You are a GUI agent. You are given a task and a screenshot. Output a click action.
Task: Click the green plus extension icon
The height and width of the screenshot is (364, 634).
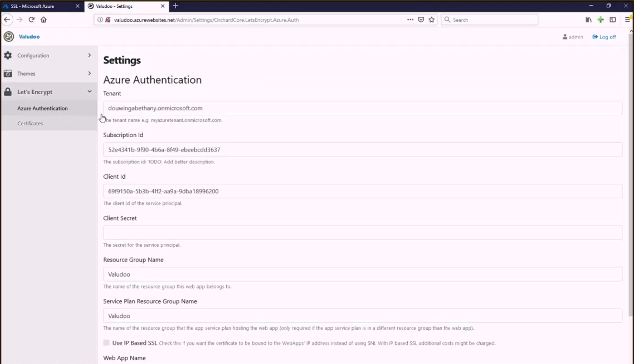click(601, 20)
